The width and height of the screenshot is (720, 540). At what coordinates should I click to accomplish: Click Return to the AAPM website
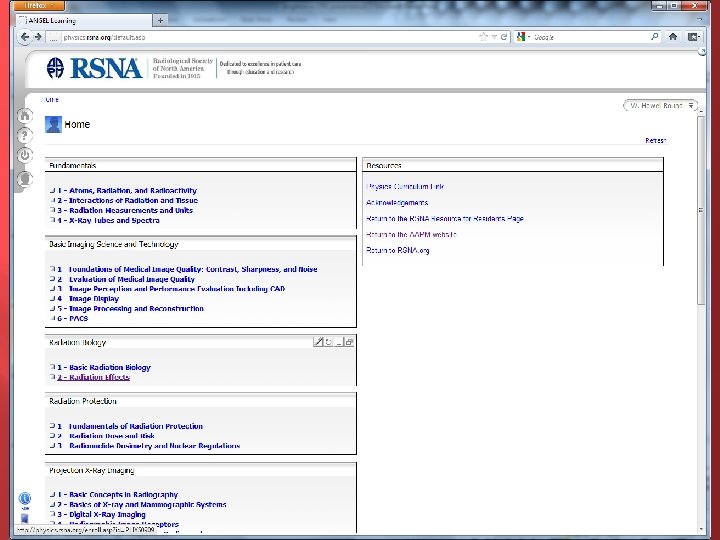click(x=411, y=234)
